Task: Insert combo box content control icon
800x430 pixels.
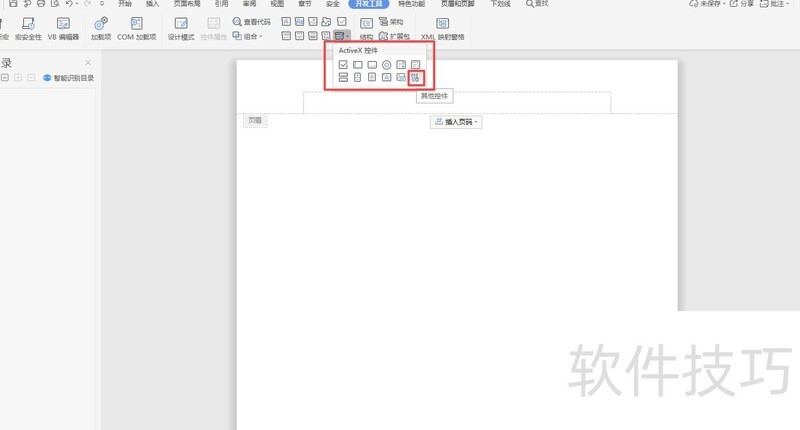Action: [x=286, y=36]
